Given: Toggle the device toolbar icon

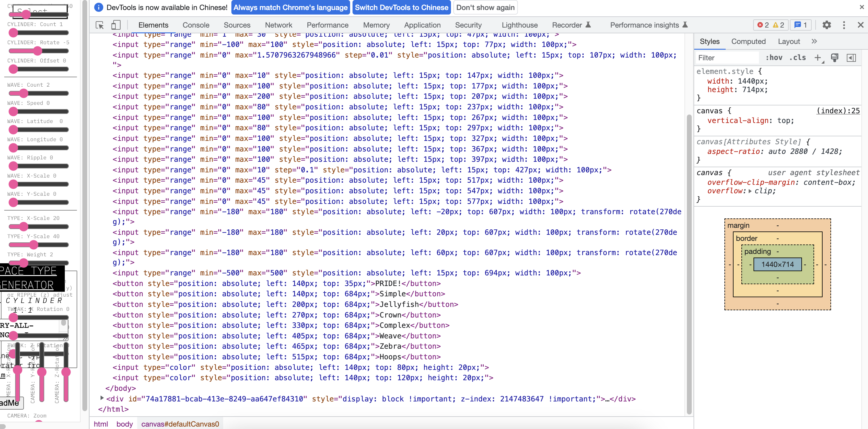Looking at the screenshot, I should click(x=116, y=25).
